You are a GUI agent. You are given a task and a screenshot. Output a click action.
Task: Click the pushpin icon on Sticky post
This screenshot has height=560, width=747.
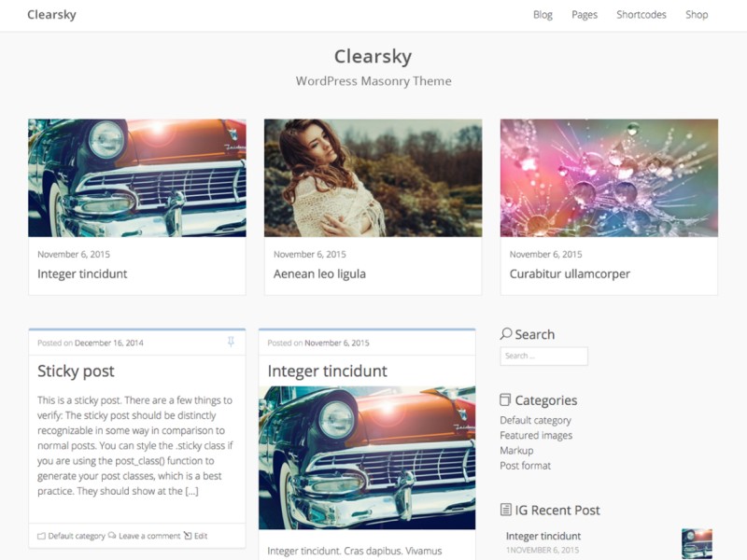pyautogui.click(x=231, y=342)
